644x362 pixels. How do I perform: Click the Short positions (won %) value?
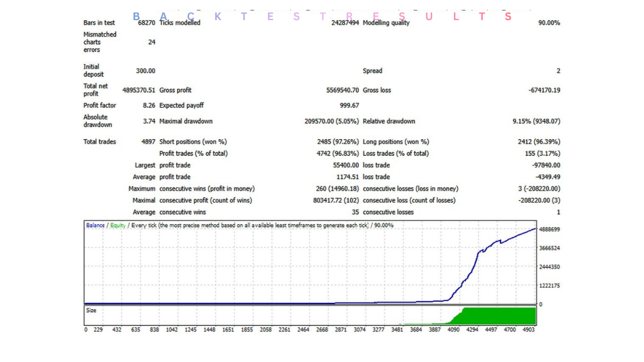(338, 142)
